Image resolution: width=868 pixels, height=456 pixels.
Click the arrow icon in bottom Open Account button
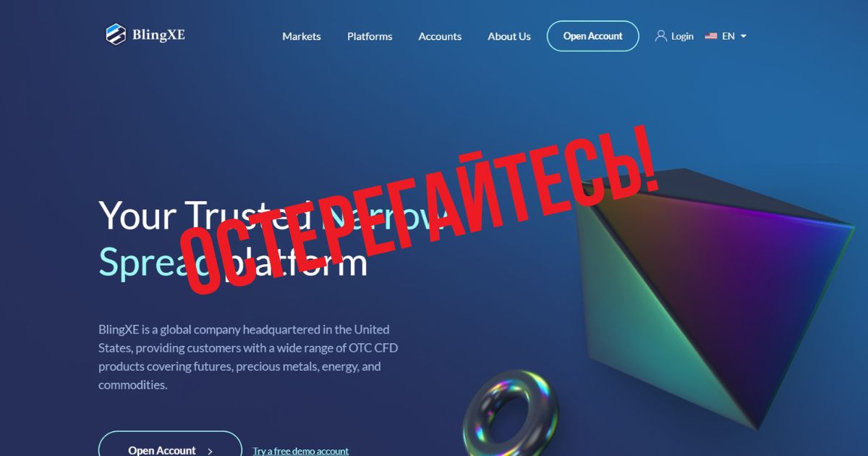(x=210, y=451)
